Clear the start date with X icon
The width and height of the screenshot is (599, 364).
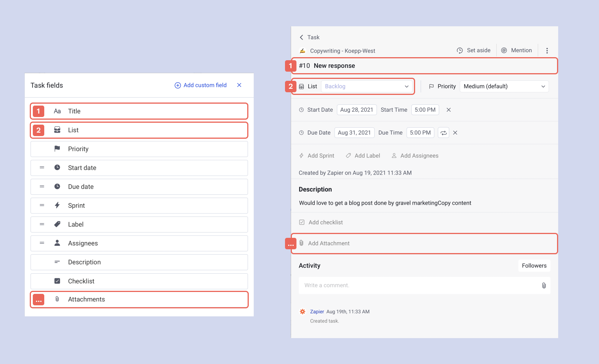tap(449, 110)
